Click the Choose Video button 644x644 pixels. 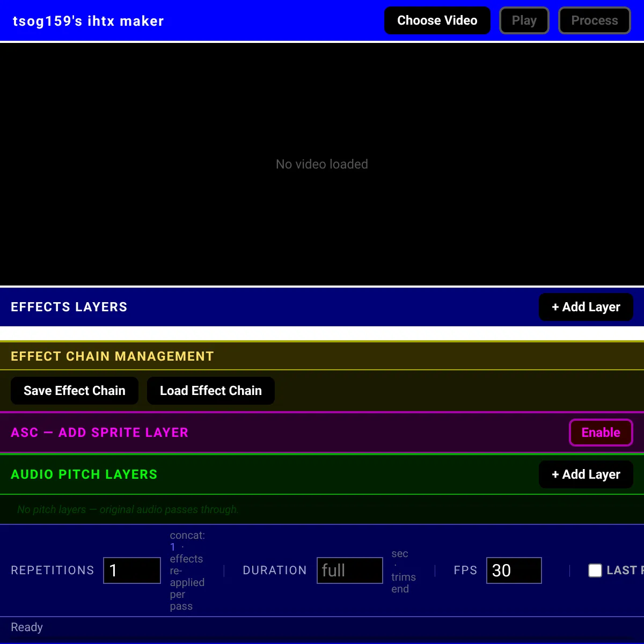pyautogui.click(x=437, y=20)
